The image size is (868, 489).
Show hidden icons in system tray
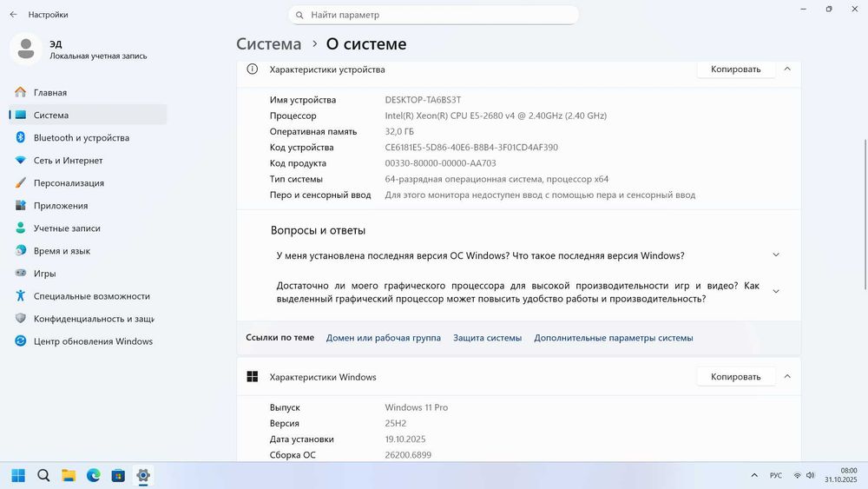point(754,475)
